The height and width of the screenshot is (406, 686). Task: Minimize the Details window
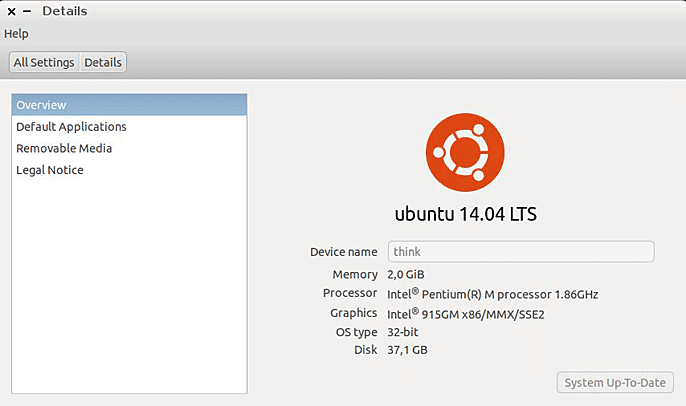(x=27, y=11)
